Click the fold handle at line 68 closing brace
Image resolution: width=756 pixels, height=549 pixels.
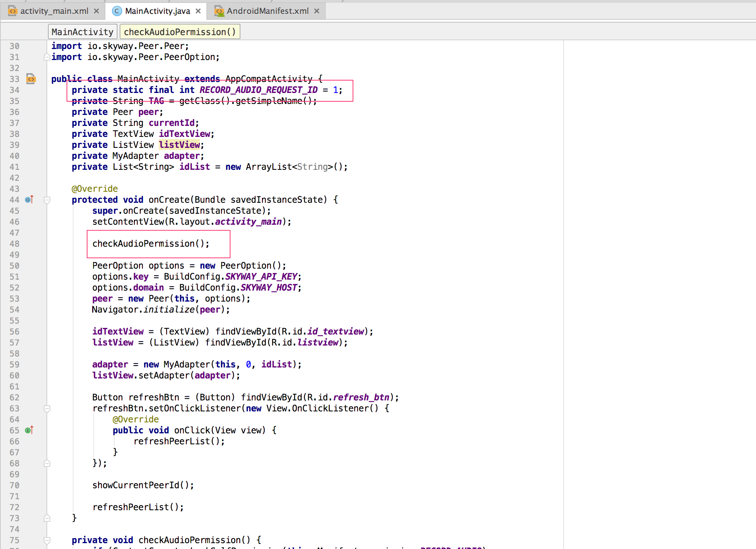click(x=47, y=463)
